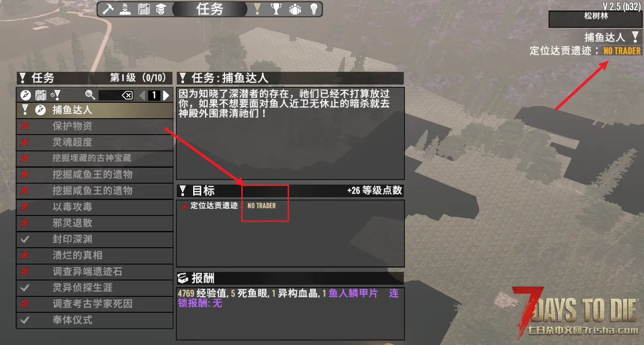Open the challenges trophy tab

(x=276, y=9)
